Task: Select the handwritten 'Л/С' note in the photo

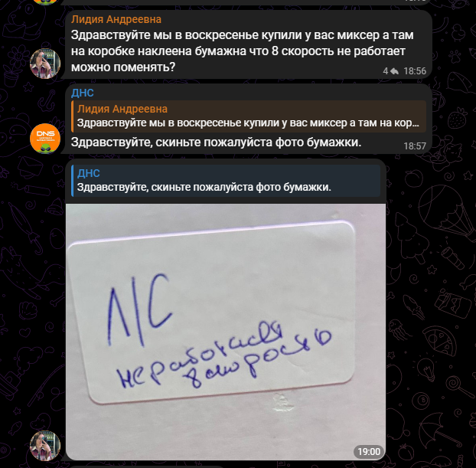Action: (139, 310)
